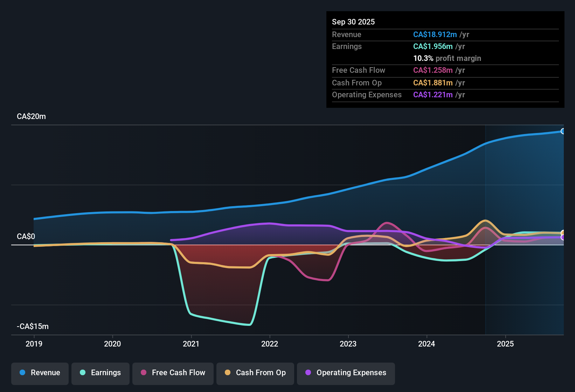Click the purple Operating Expenses legend dot
The height and width of the screenshot is (392, 575).
308,372
